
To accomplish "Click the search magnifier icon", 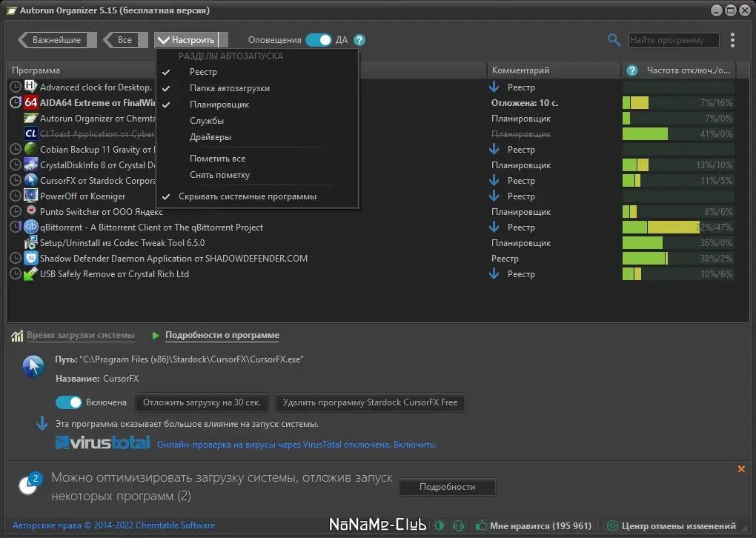I will 613,40.
